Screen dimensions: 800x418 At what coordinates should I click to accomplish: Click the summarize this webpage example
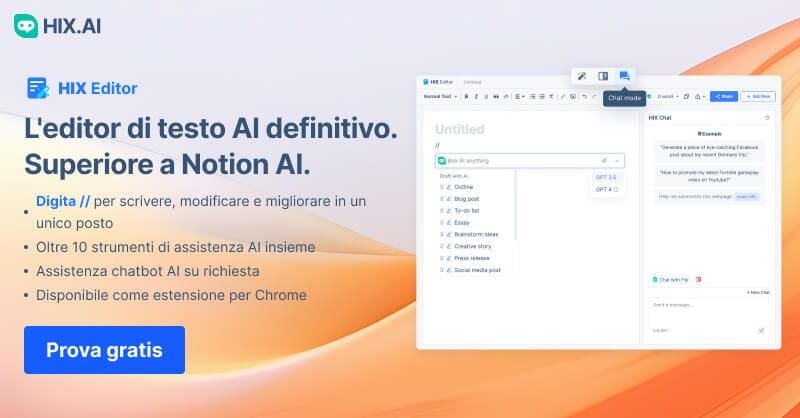point(709,196)
